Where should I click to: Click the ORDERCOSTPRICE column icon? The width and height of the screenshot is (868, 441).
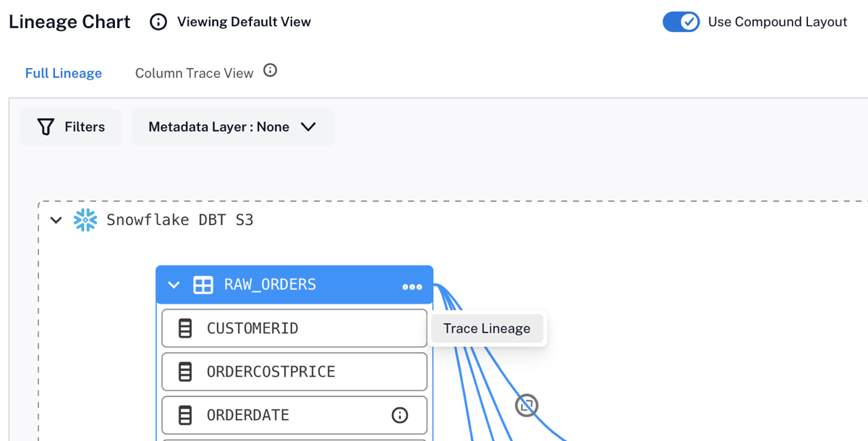click(185, 372)
